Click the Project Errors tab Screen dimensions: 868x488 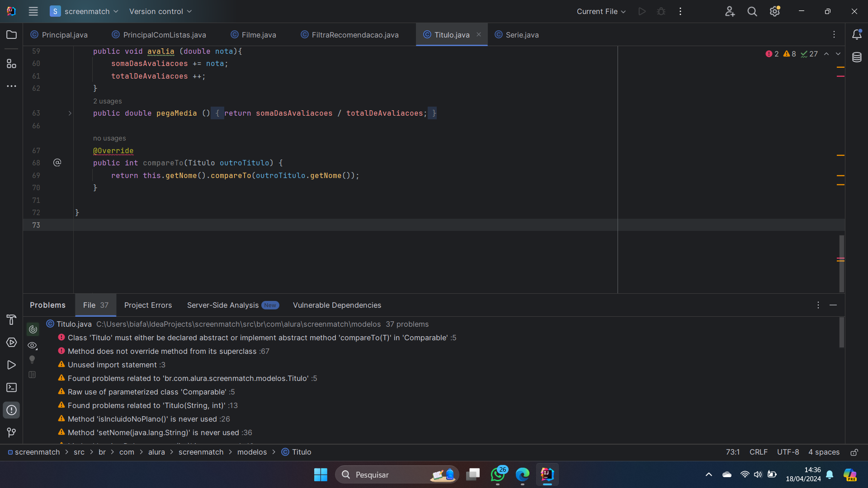click(148, 305)
